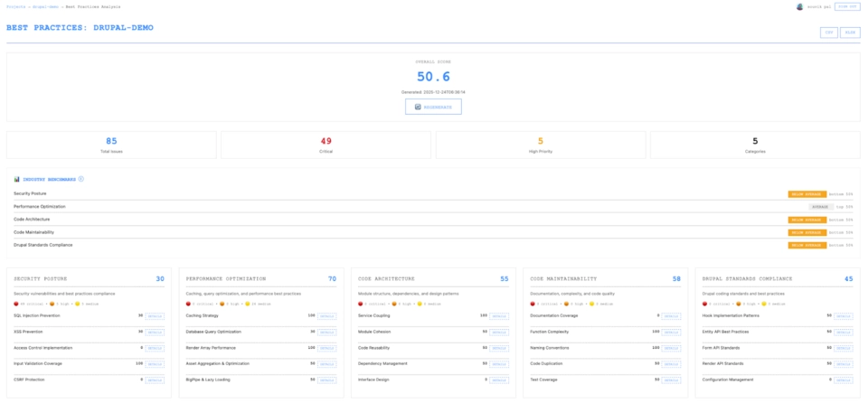Click the user avatar icon beside sign out

799,6
